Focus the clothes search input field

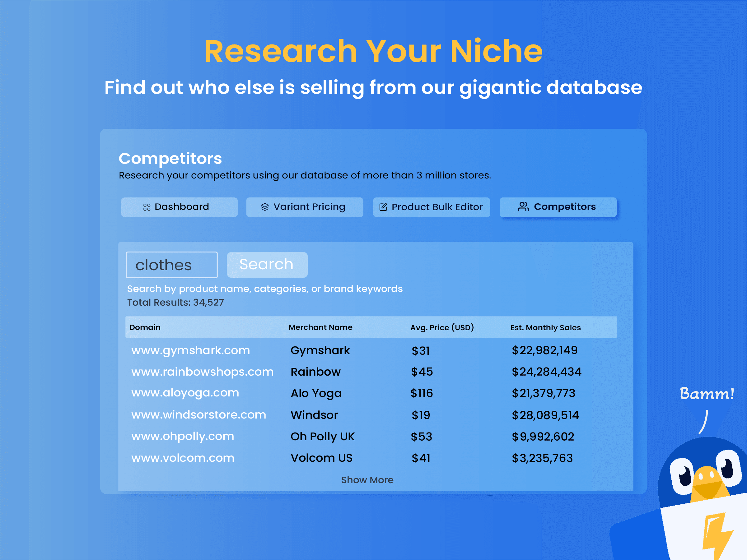pos(171,265)
